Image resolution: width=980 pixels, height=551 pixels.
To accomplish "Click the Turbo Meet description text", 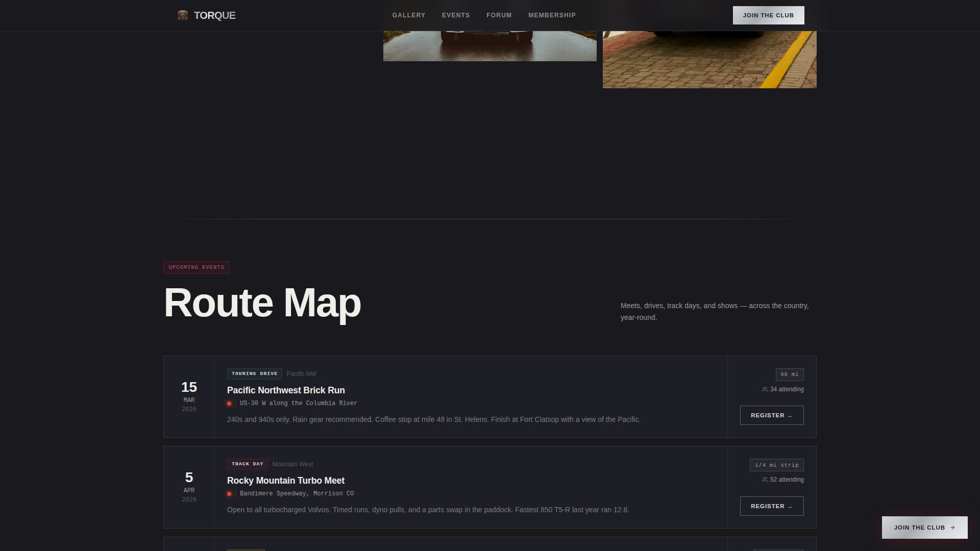I will [428, 510].
